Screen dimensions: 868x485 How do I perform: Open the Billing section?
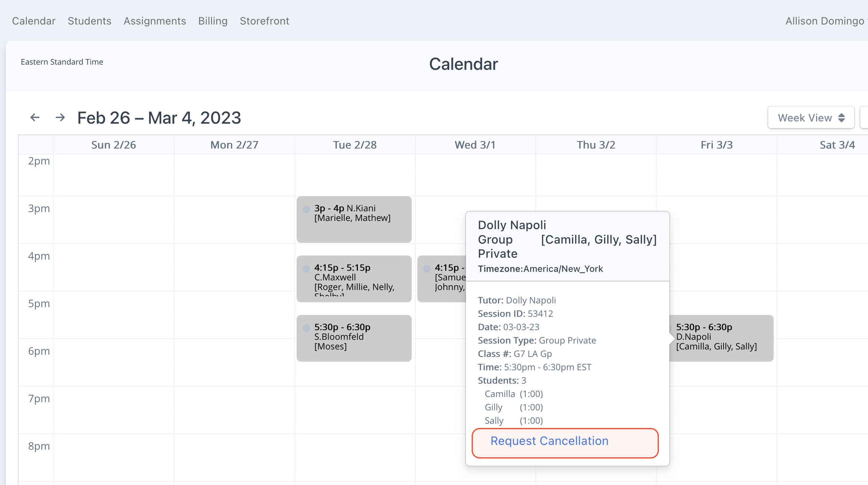pyautogui.click(x=213, y=21)
